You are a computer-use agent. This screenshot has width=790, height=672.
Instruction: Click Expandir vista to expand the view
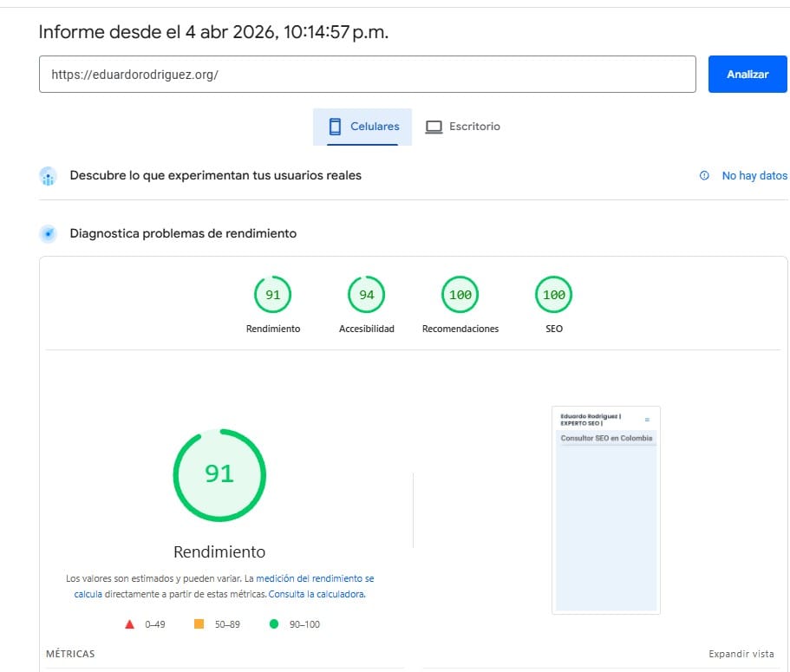[741, 653]
